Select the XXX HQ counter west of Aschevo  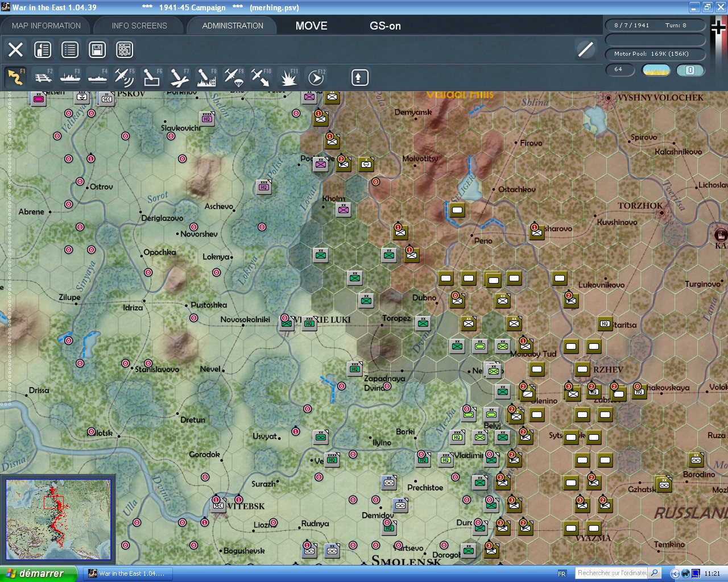pos(264,186)
